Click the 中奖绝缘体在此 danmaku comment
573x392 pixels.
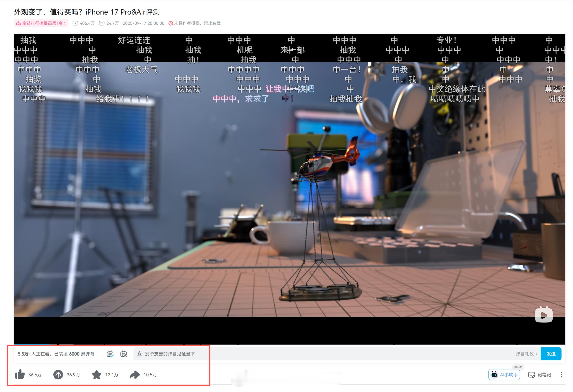[x=457, y=89]
